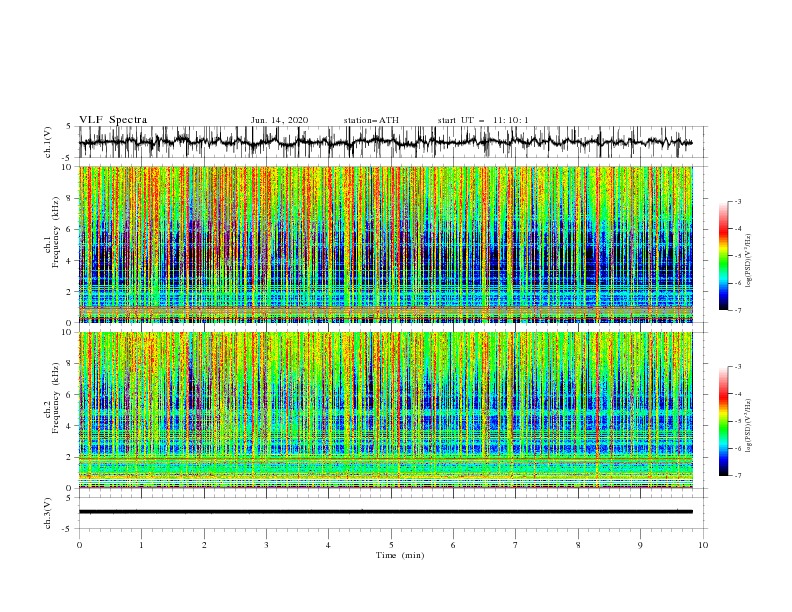Click the time axis tick label "1"
The image size is (792, 612).
[x=141, y=545]
